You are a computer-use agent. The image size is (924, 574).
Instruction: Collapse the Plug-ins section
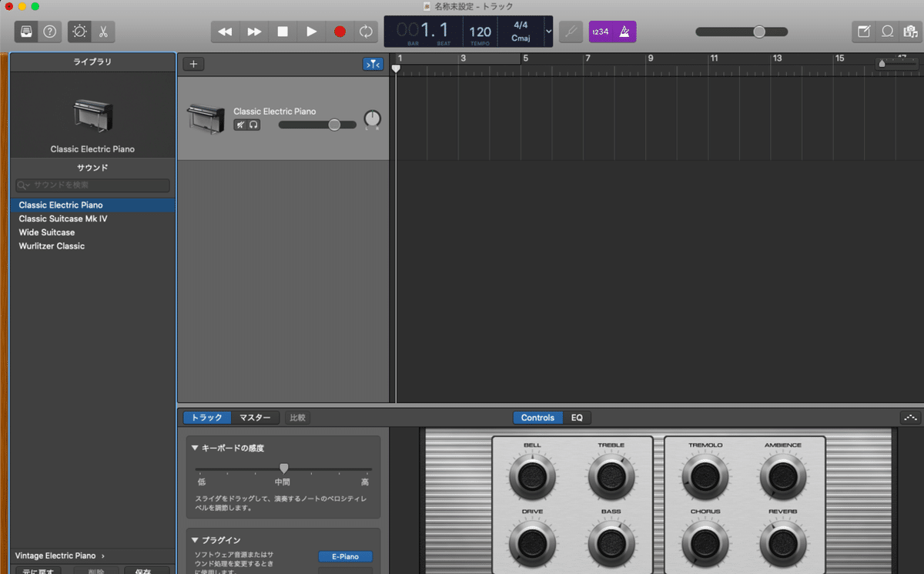[x=196, y=540]
